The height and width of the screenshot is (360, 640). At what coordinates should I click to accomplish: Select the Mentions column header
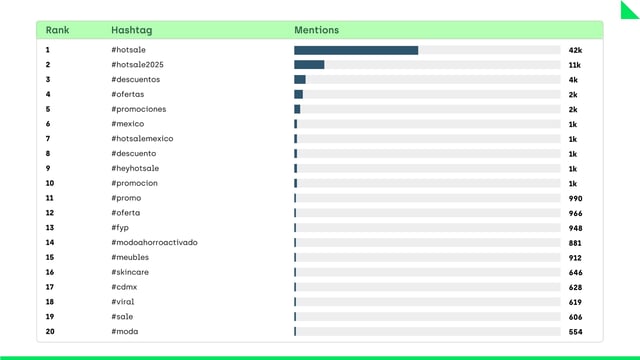point(316,30)
